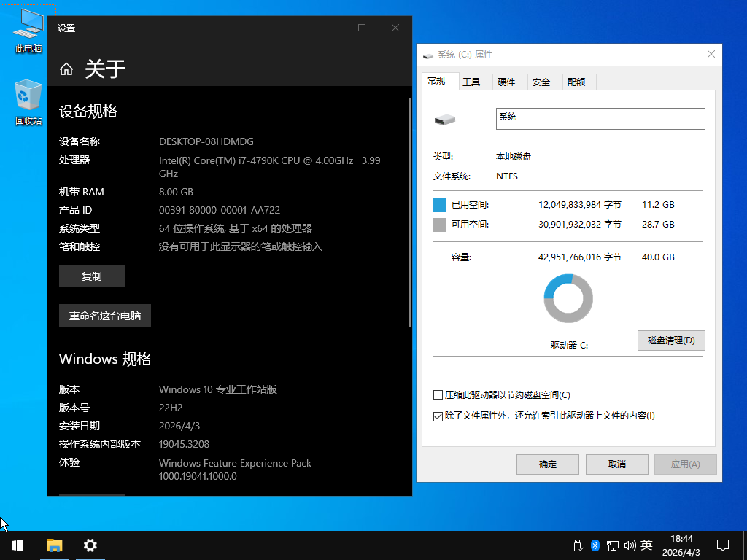Click the 驱动器 C: label

click(x=569, y=345)
